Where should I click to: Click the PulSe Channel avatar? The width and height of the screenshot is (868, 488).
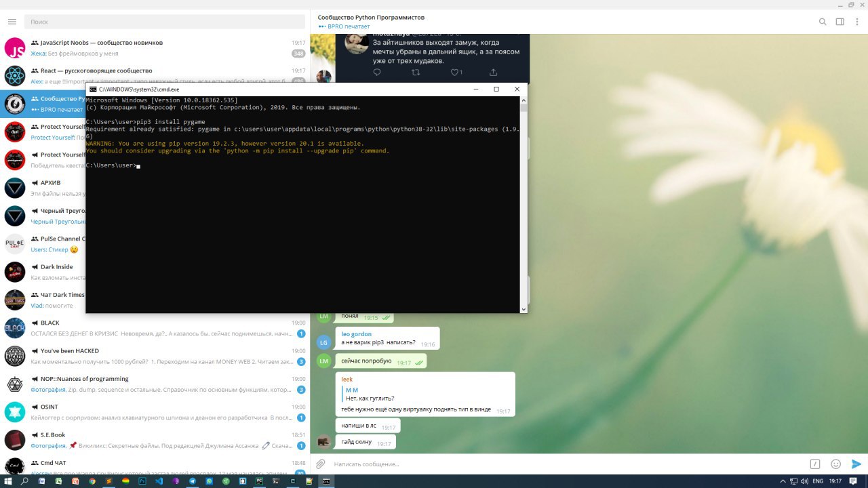tap(15, 244)
